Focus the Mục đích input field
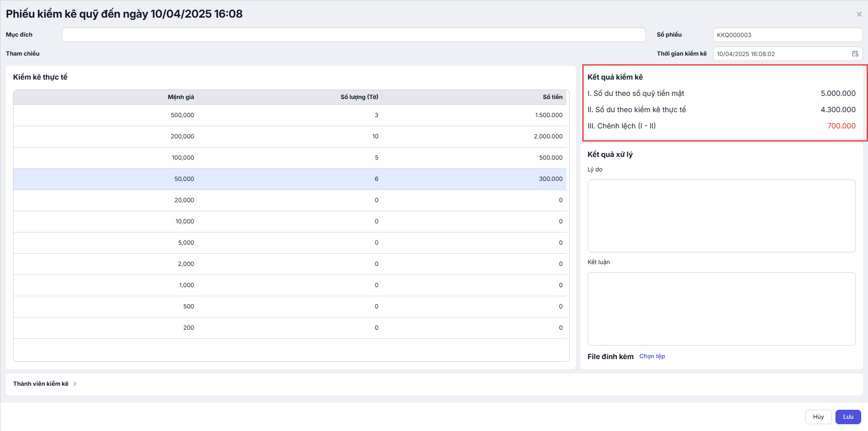 [354, 35]
